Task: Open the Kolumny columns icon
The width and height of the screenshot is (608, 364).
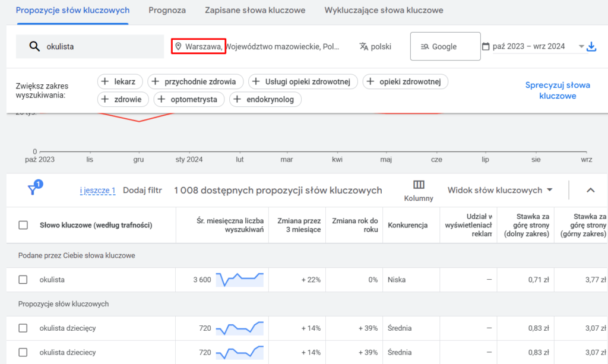Action: [419, 185]
